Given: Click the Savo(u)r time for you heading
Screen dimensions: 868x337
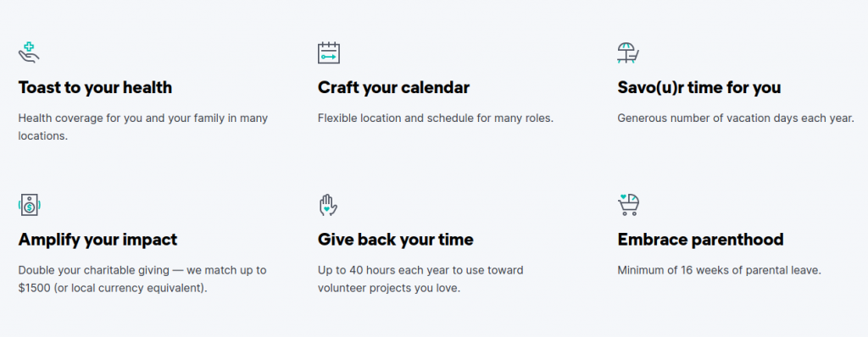Looking at the screenshot, I should [699, 87].
